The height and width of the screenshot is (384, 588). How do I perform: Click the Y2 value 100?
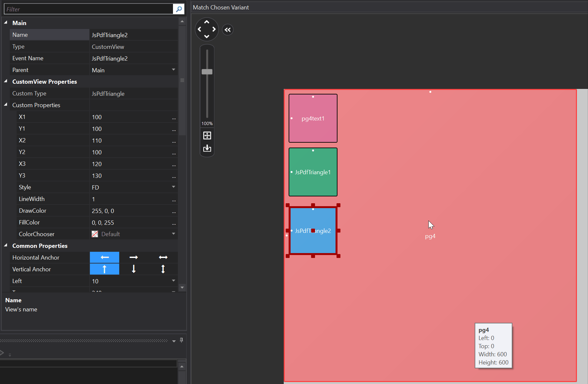[97, 152]
